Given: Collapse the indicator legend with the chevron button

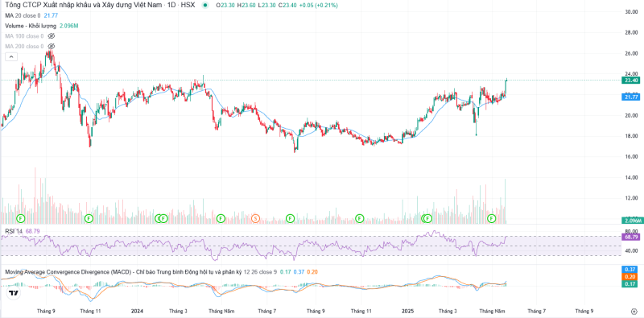Looking at the screenshot, I should [11, 56].
